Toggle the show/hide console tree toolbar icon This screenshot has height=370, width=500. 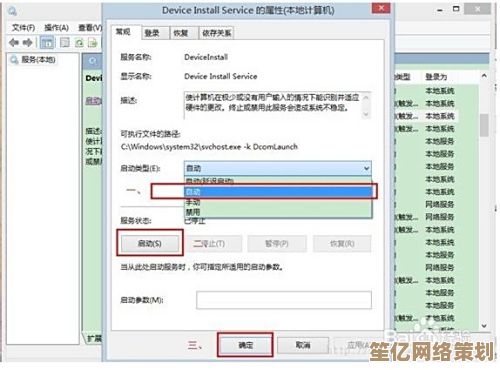(x=47, y=42)
